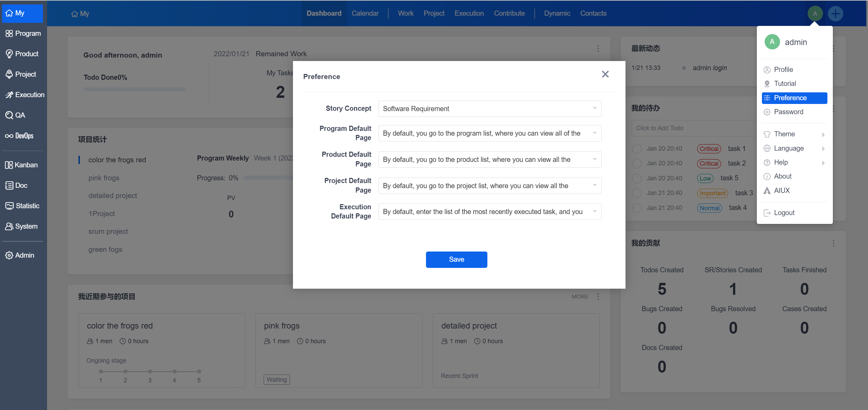The image size is (868, 410).
Task: Expand the Execution Default Page dropdown
Action: [x=489, y=212]
